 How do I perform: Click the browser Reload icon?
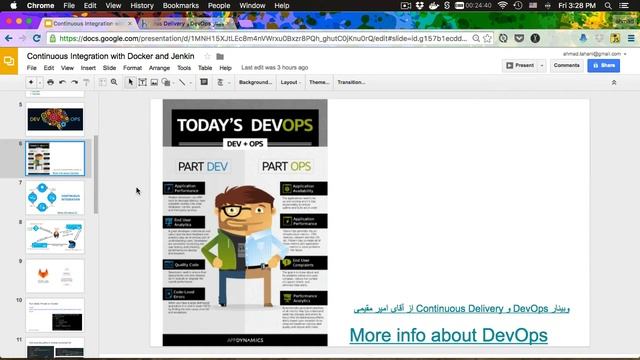pyautogui.click(x=36, y=38)
